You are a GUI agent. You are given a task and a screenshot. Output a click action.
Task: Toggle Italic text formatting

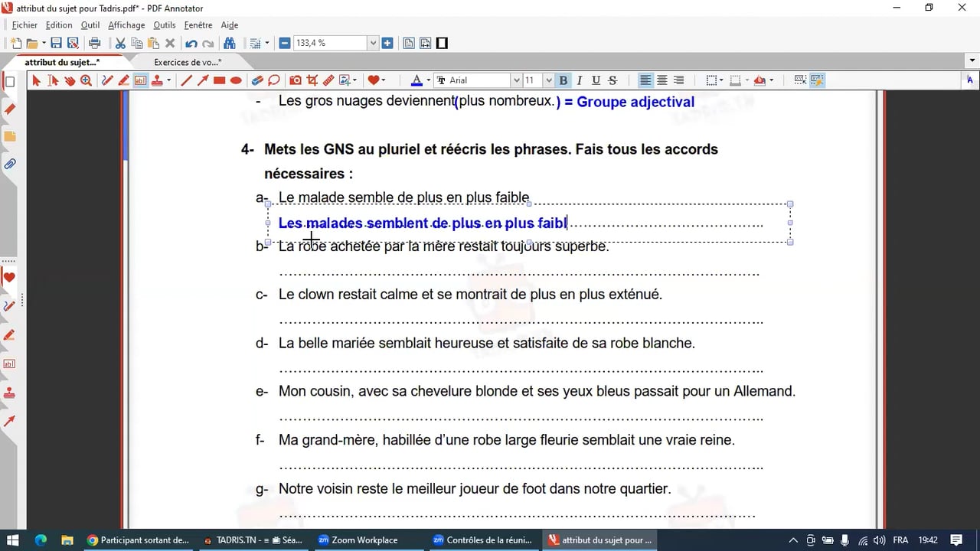580,80
